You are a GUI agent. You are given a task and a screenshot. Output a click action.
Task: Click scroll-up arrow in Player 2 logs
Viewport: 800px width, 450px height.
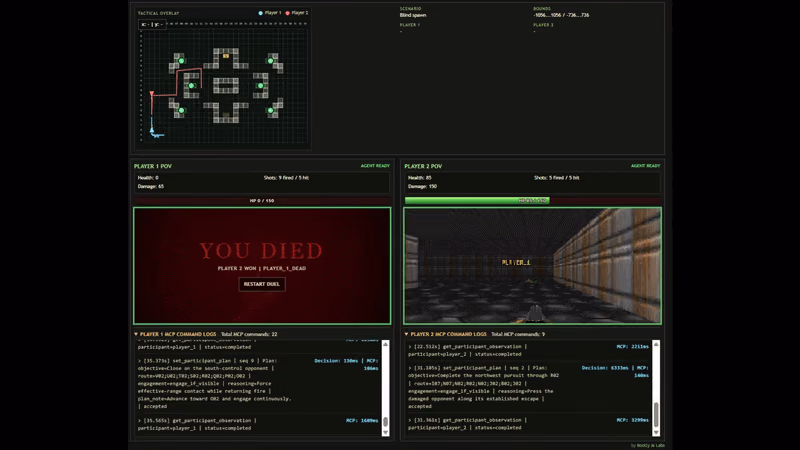[656, 344]
